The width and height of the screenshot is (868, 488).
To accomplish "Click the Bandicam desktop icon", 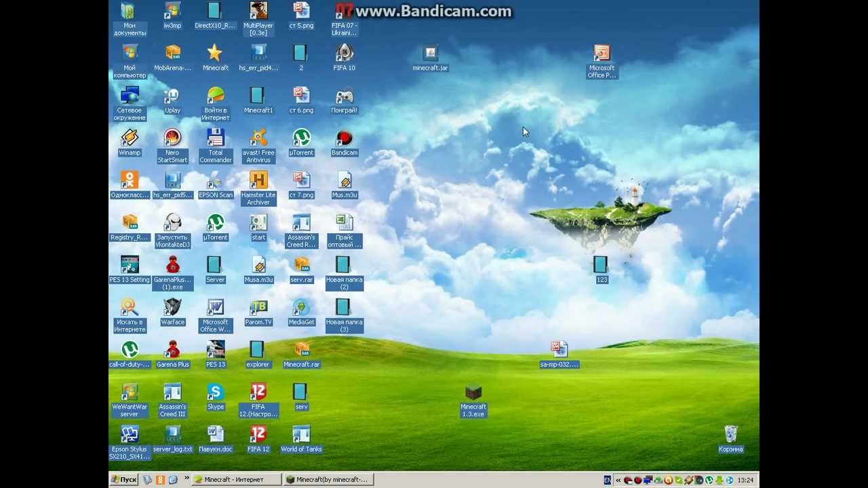I will click(x=344, y=138).
